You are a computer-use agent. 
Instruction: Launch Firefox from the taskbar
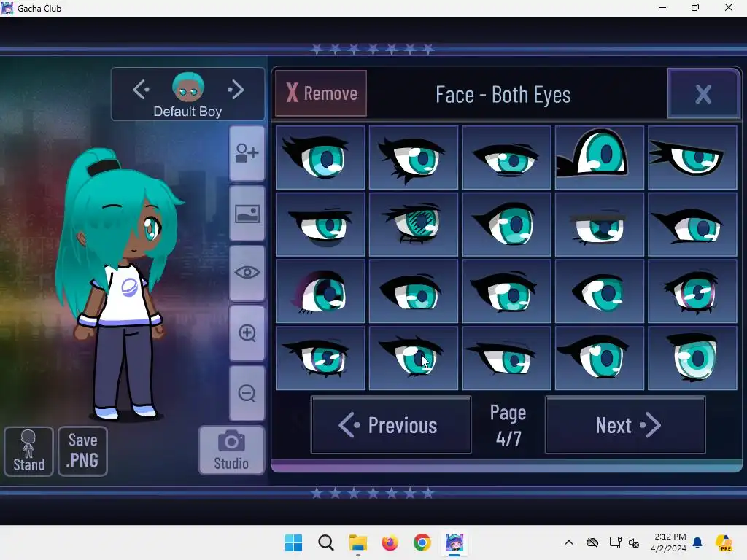(390, 542)
